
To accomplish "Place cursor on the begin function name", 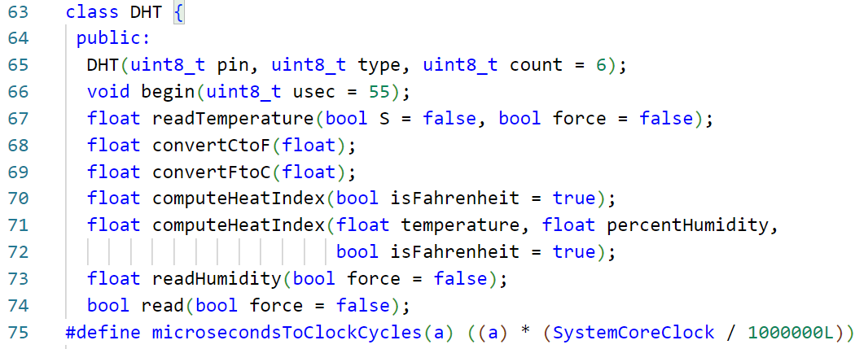I will tap(169, 92).
